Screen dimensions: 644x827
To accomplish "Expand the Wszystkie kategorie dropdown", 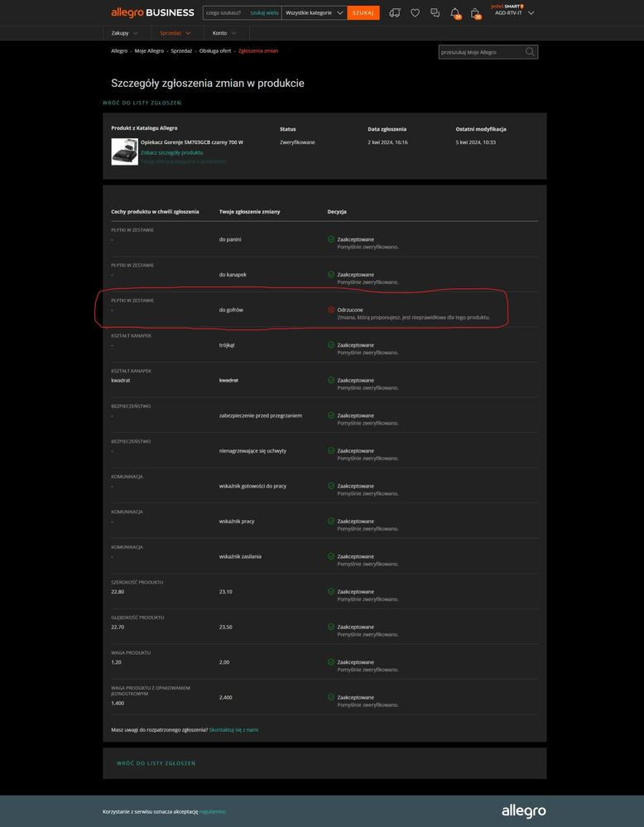I will coord(314,13).
